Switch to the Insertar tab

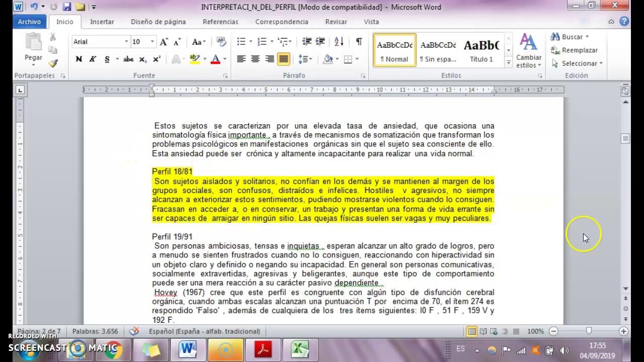102,22
